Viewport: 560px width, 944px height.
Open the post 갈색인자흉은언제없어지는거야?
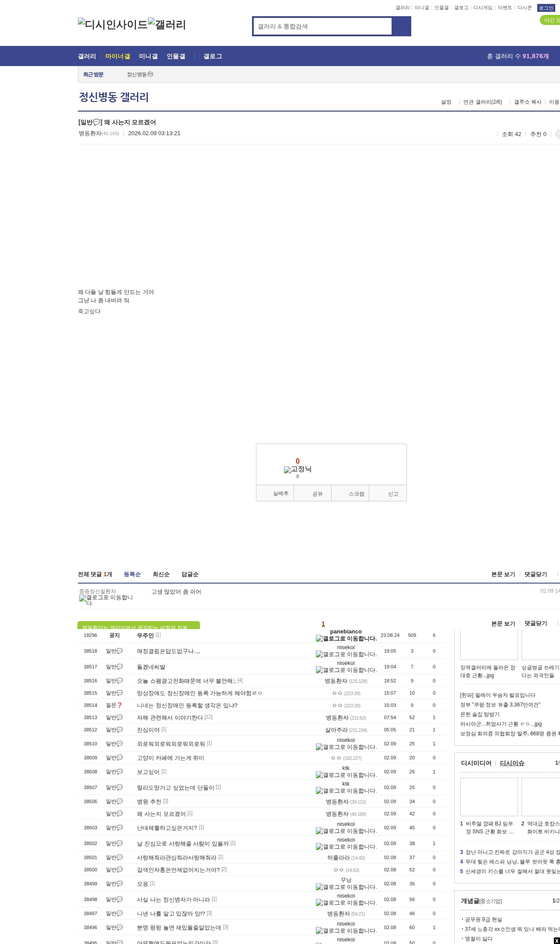pyautogui.click(x=178, y=870)
